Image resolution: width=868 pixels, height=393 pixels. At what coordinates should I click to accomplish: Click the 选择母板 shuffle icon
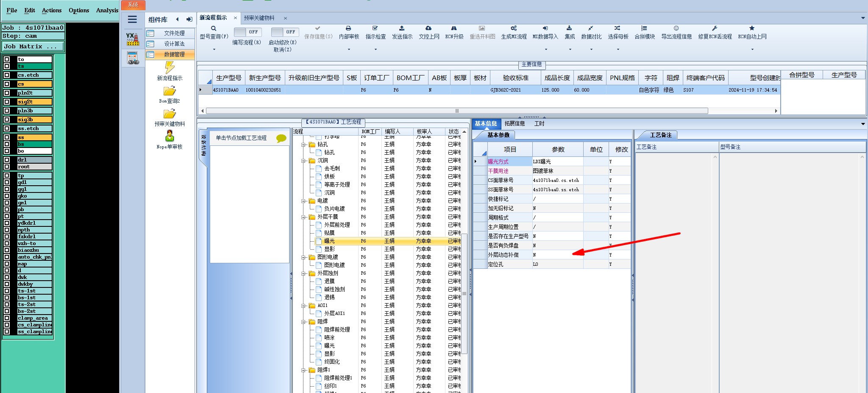pyautogui.click(x=618, y=28)
